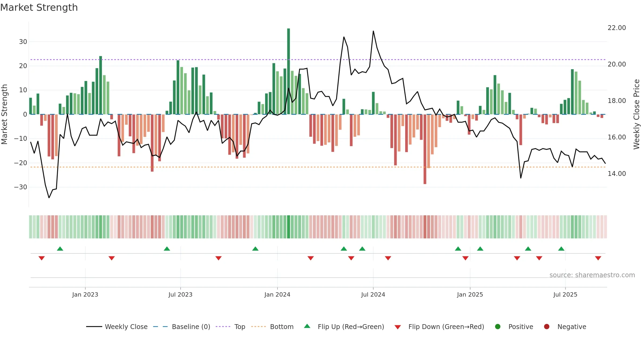Image resolution: width=644 pixels, height=362 pixels.
Task: Select the first red flip-down marker on timeline
Action: tap(42, 258)
